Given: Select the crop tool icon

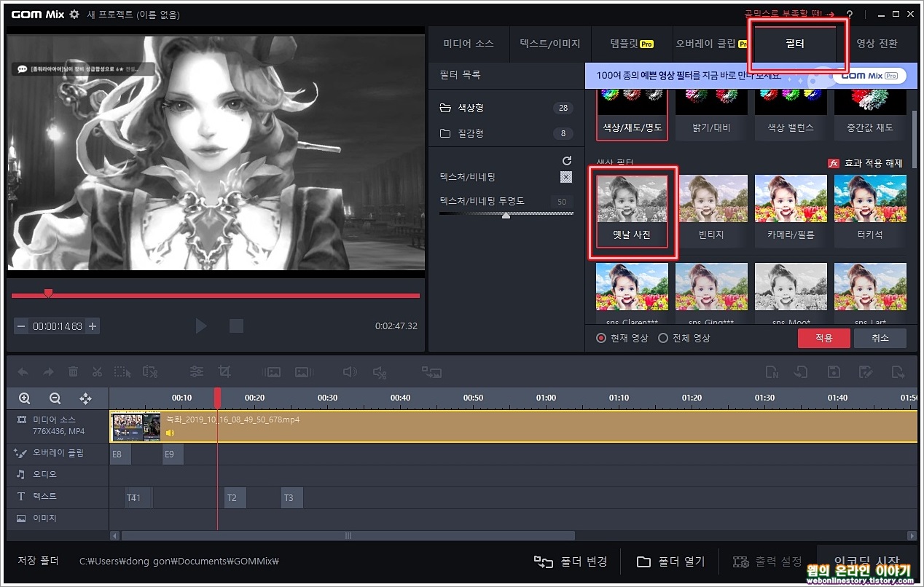Looking at the screenshot, I should 224,371.
